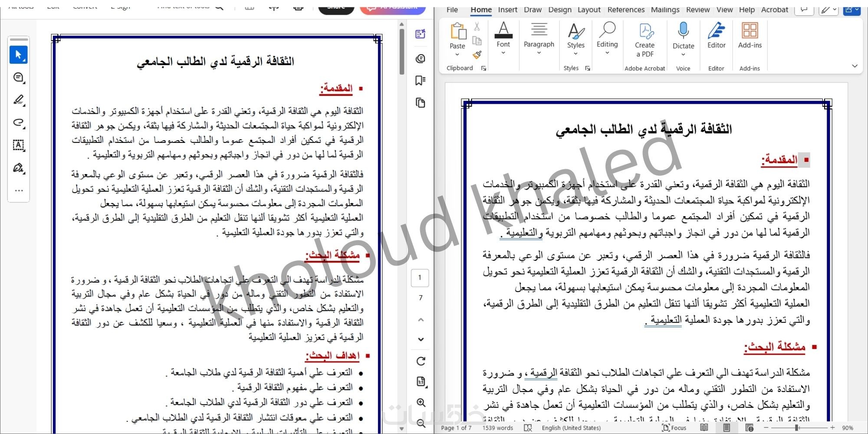Switch to the Draw ribbon tab
868x434 pixels.
tap(533, 10)
